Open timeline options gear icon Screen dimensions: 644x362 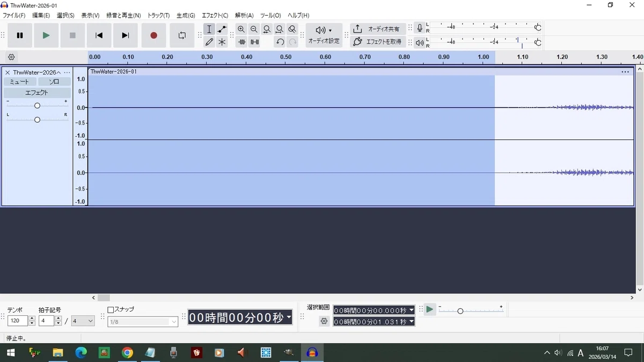click(12, 57)
